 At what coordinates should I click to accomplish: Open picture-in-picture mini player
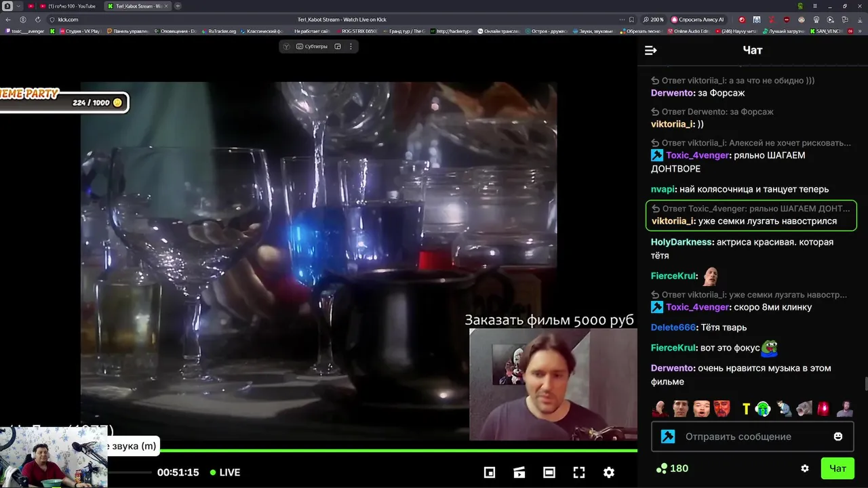pos(490,472)
